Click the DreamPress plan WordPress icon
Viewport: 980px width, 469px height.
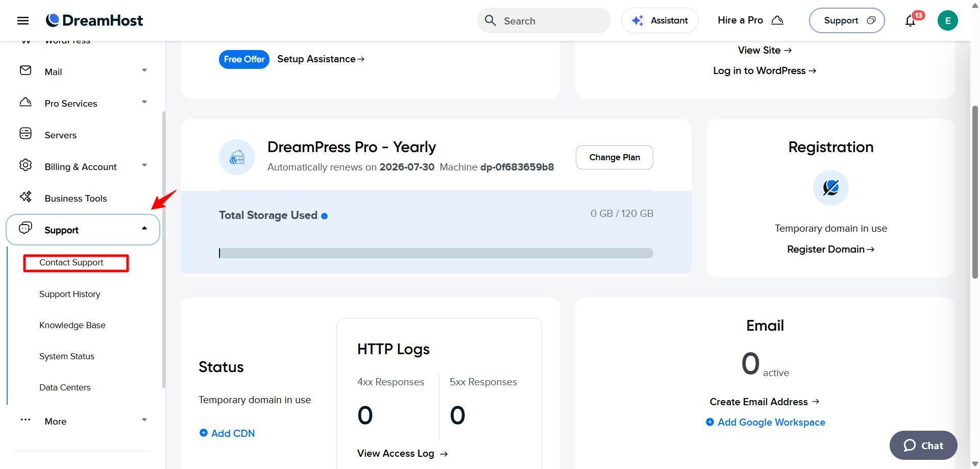click(237, 157)
